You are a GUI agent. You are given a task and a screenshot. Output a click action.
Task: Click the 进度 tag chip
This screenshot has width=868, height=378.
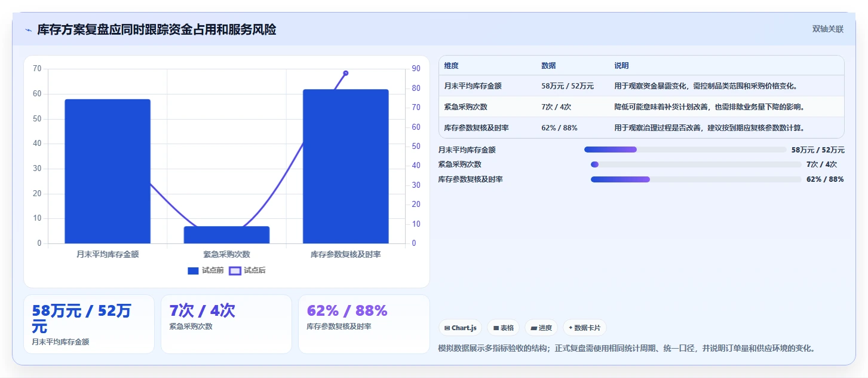click(541, 328)
